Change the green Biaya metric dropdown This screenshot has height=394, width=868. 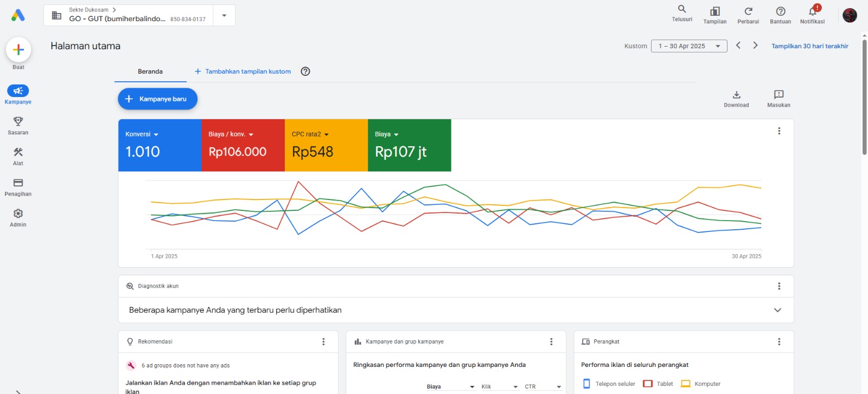click(387, 134)
